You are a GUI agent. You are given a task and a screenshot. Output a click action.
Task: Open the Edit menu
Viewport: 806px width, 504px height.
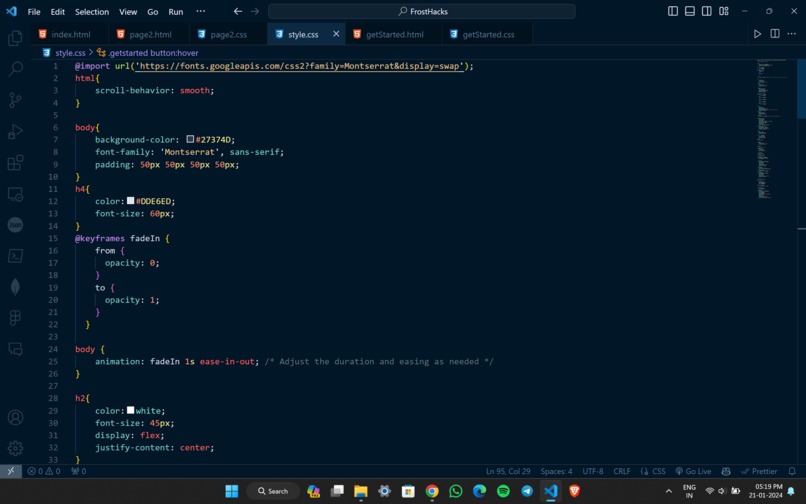pos(58,11)
